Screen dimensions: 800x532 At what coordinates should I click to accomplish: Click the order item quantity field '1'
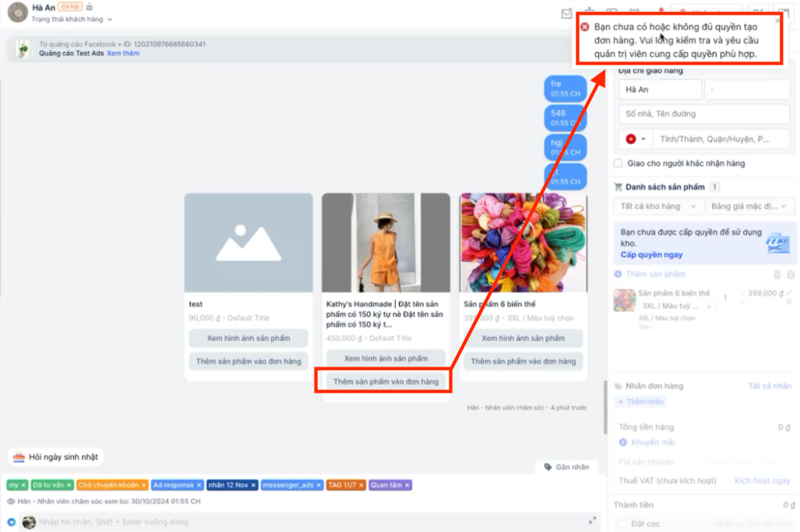click(x=725, y=298)
